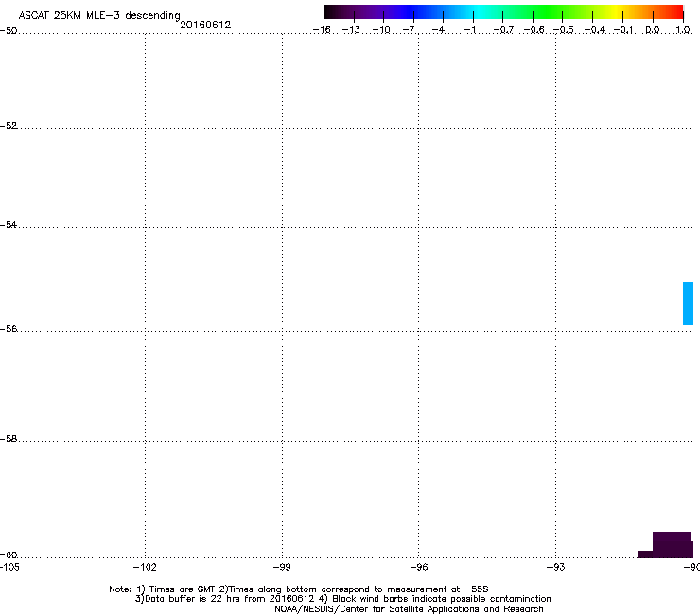Click the -50 latitude axis label
Viewport: 700px width, 615px height.
[9, 31]
